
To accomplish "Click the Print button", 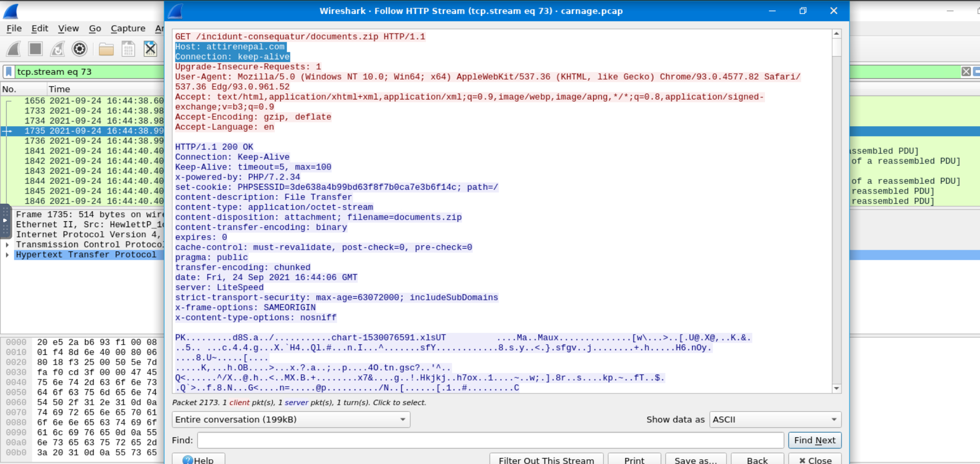I will [634, 460].
